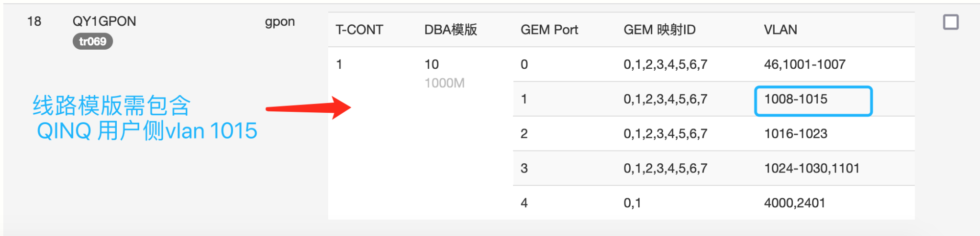Image resolution: width=980 pixels, height=236 pixels.
Task: Click the GEM 映射ID column header
Action: point(659,30)
